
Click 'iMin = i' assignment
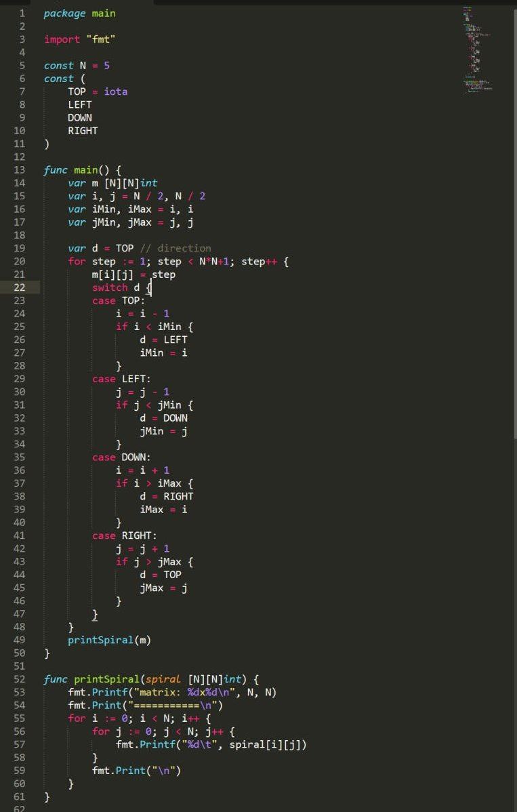pyautogui.click(x=163, y=352)
